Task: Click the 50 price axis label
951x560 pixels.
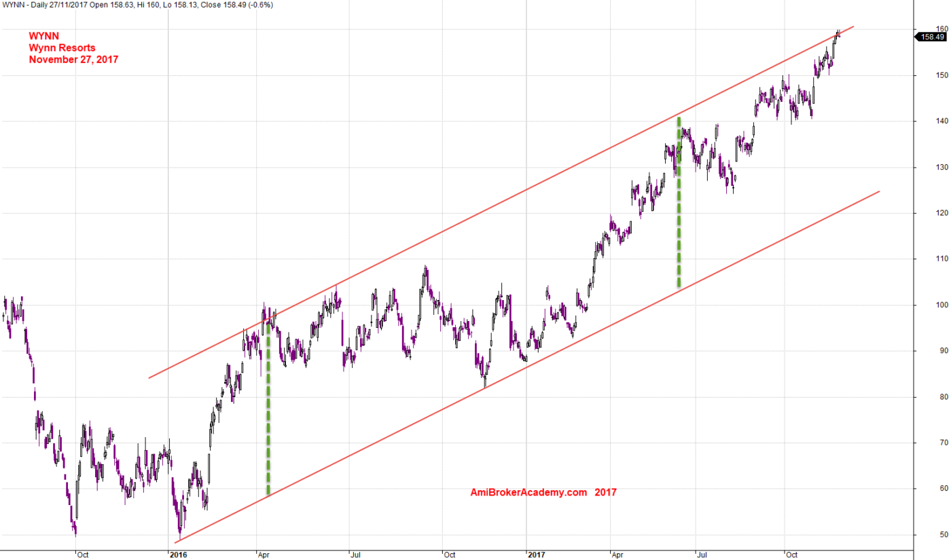Action: tap(944, 535)
